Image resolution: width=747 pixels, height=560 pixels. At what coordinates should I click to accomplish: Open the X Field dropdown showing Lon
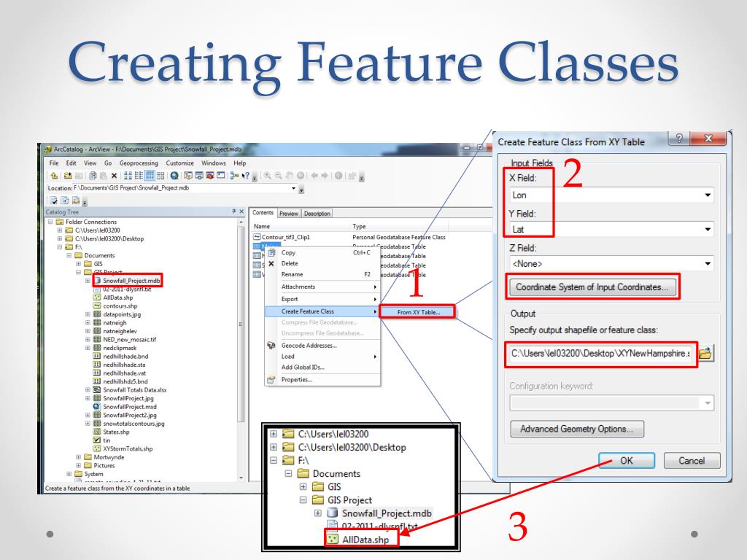tap(708, 195)
